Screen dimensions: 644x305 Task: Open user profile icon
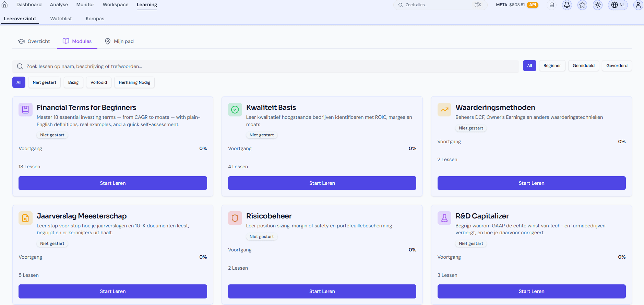638,5
